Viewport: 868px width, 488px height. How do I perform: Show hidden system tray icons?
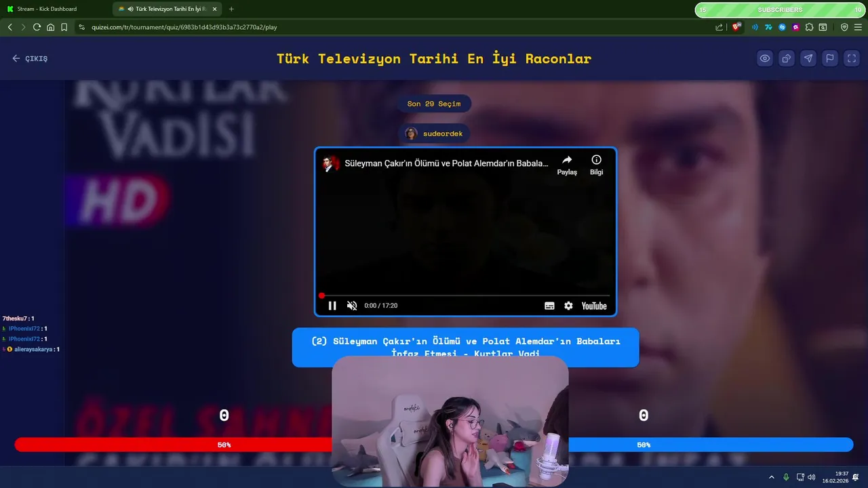[771, 477]
